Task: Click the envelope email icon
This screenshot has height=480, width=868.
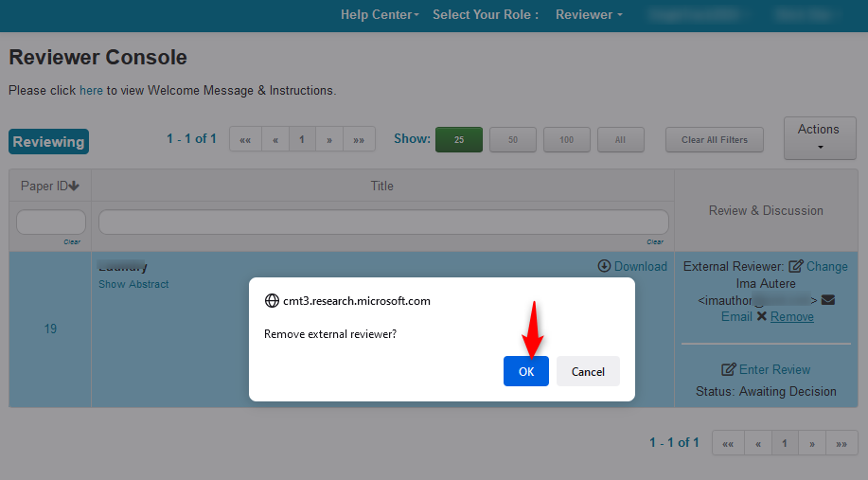Action: click(x=828, y=300)
